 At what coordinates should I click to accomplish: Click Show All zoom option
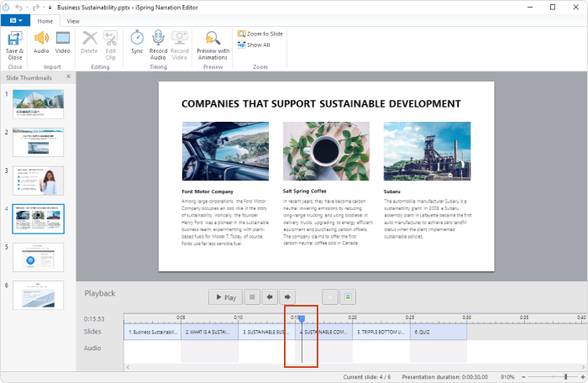[254, 45]
